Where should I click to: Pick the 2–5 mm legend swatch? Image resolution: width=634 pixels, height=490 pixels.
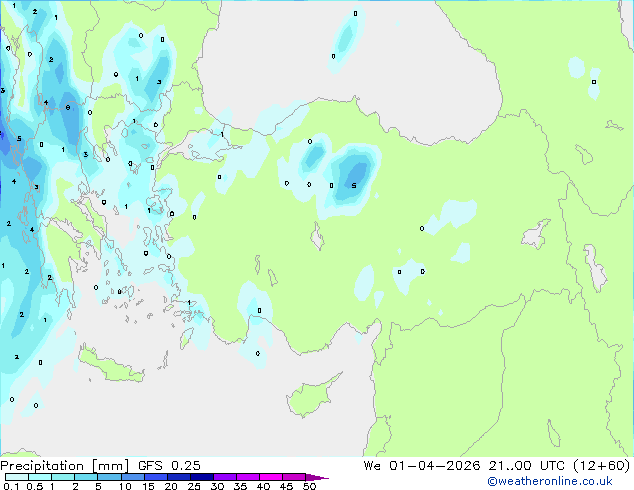pos(86,477)
